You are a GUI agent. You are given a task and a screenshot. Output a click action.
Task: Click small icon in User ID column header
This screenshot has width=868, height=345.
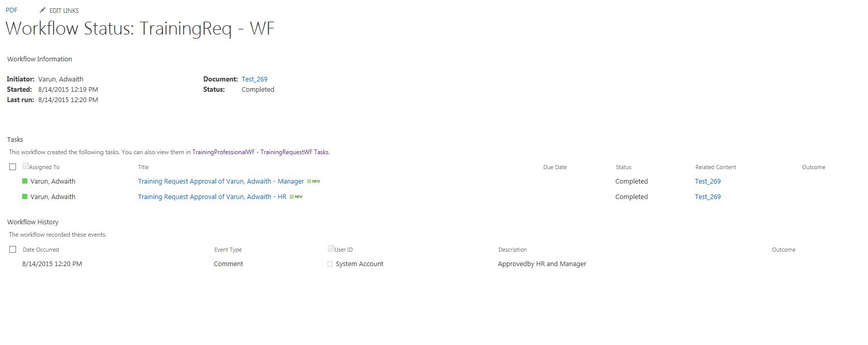coord(331,249)
